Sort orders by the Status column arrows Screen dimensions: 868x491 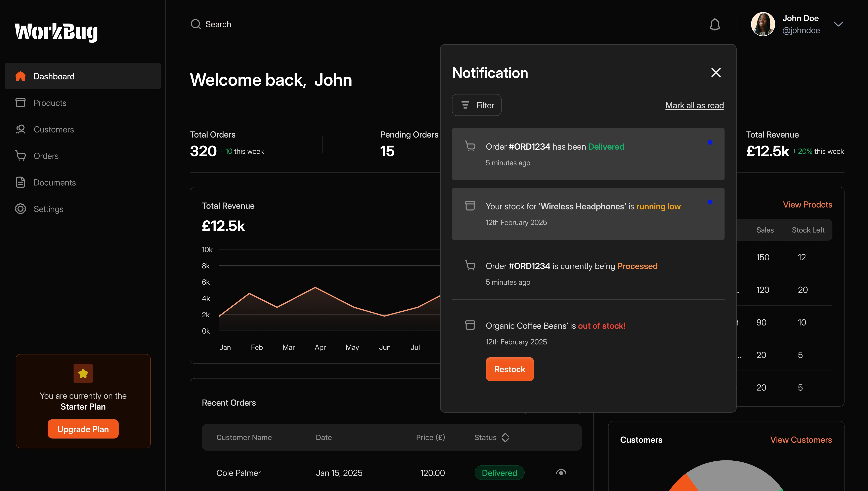click(x=505, y=437)
